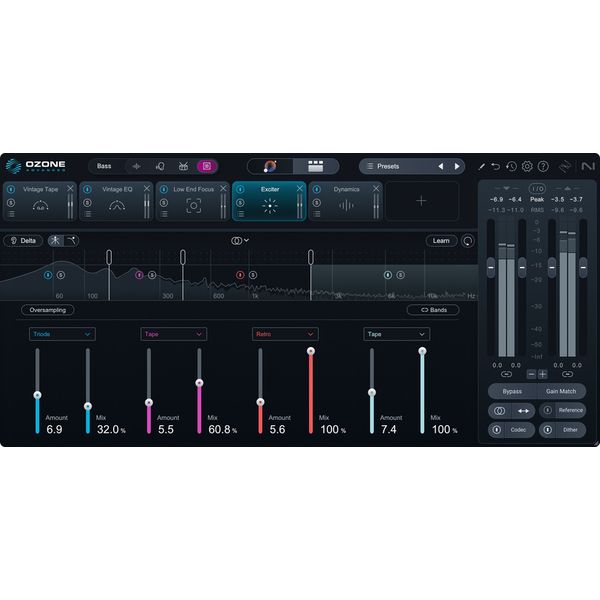This screenshot has width=600, height=600.
Task: Select the vocals stem head icon
Action: [160, 166]
